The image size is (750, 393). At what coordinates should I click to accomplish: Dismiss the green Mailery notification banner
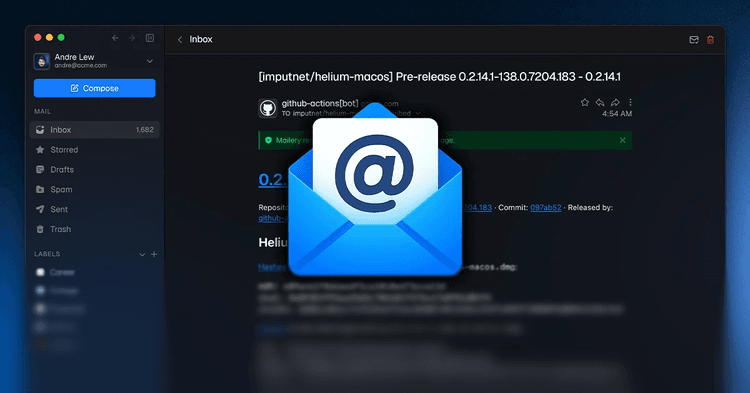(x=622, y=140)
